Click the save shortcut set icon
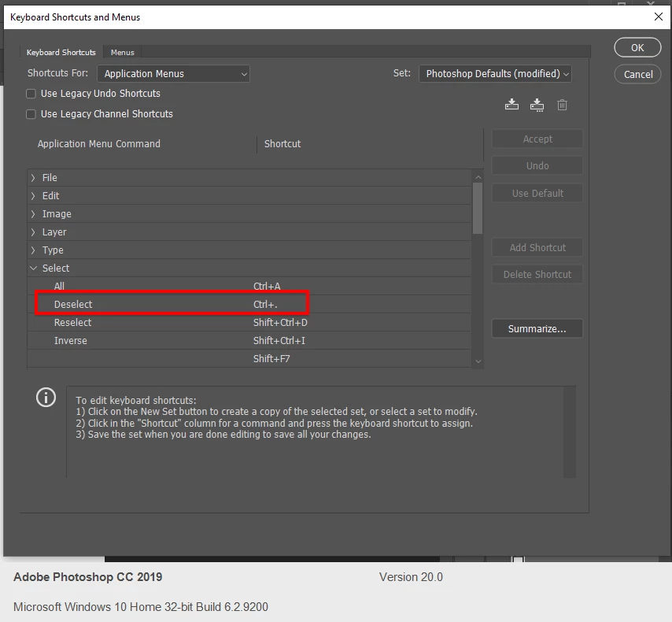Screen dimensions: 672x622 (x=511, y=105)
